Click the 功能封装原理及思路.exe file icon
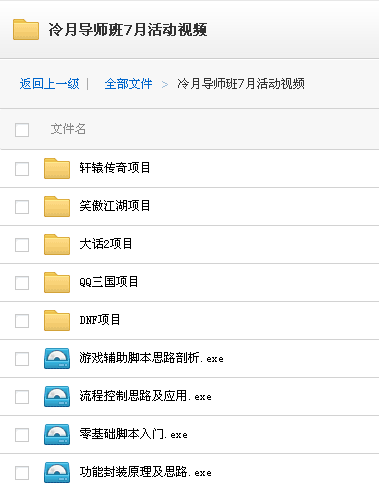Screen dimensions: 379x489 tap(57, 472)
